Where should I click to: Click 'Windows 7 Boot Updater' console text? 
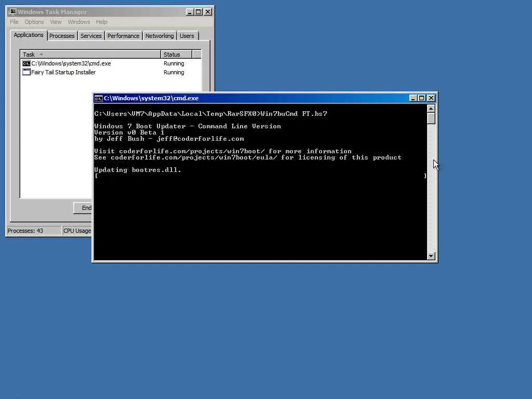140,126
